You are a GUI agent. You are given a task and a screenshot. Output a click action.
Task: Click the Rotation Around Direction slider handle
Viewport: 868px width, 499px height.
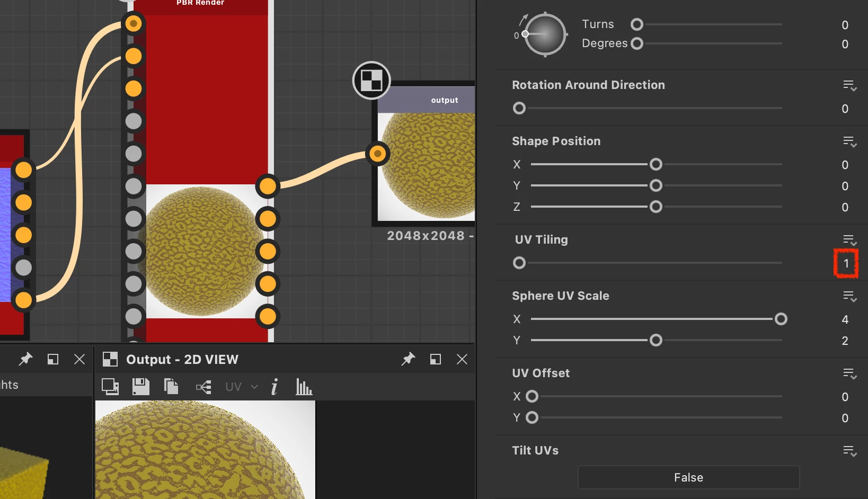(x=519, y=108)
